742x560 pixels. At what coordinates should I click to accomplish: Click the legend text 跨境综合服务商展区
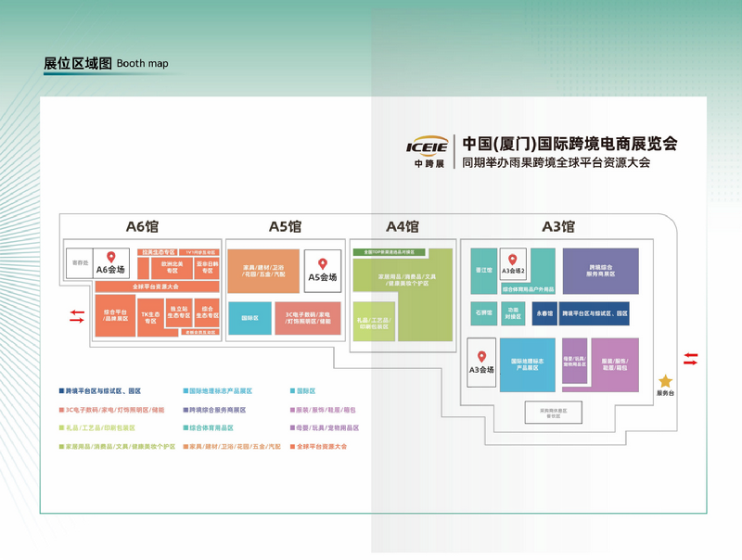(x=218, y=410)
